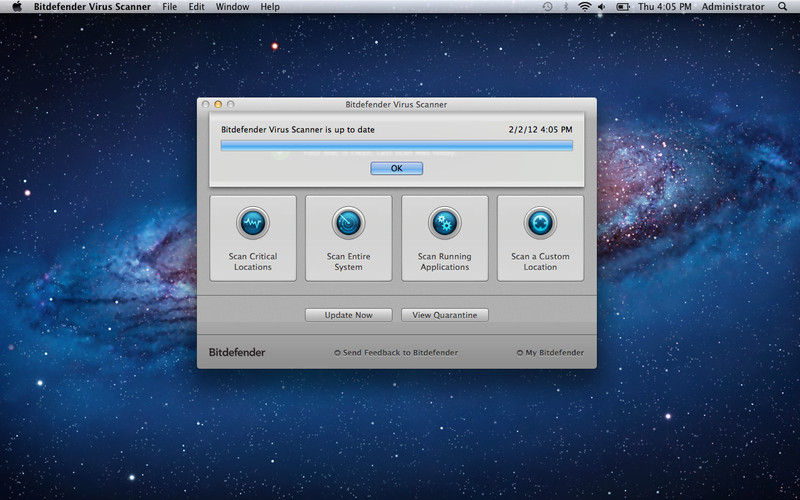Click the volume speaker icon
Screen dimensions: 800x500
coord(602,7)
